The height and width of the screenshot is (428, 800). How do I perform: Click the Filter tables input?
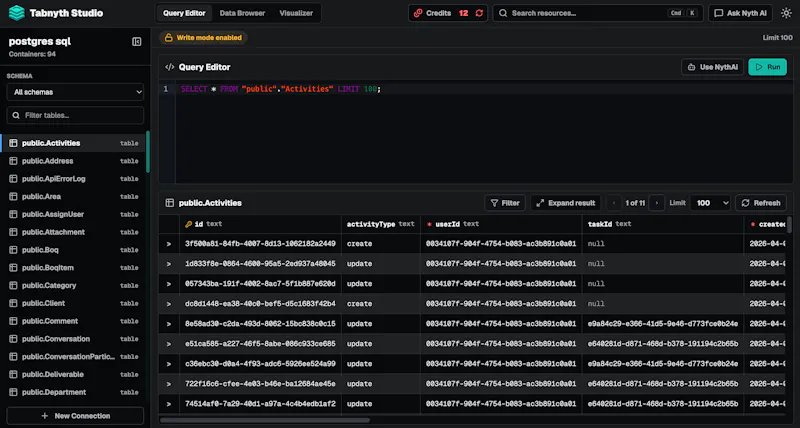[x=76, y=115]
